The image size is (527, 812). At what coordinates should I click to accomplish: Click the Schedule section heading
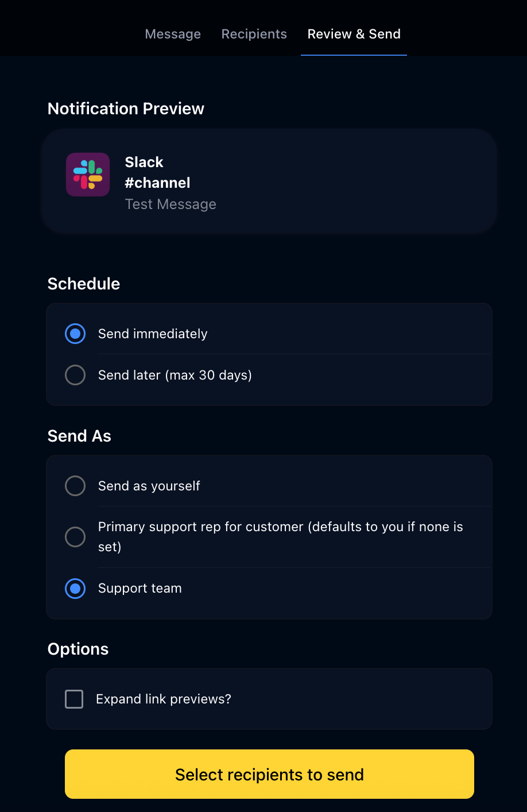coord(84,284)
